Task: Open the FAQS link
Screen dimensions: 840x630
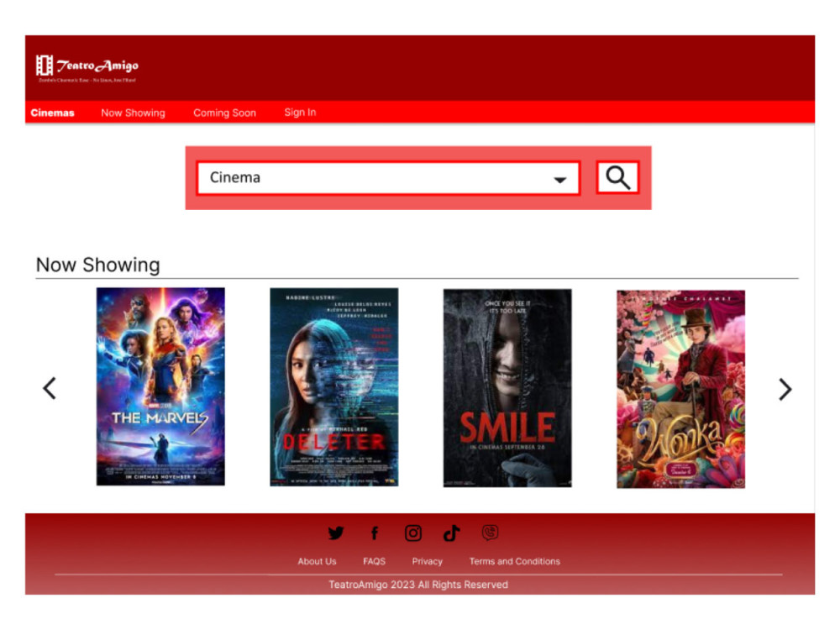Action: click(375, 561)
